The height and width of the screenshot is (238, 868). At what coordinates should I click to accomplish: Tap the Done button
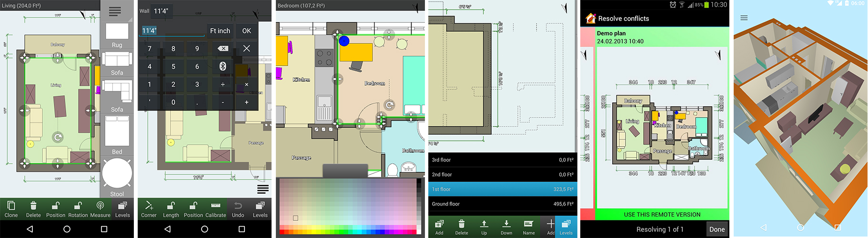coord(717,229)
